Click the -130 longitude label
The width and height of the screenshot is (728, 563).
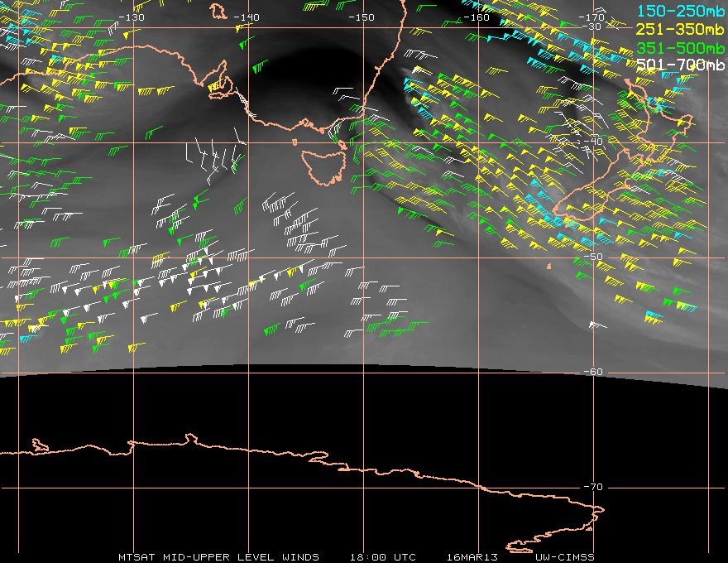132,17
